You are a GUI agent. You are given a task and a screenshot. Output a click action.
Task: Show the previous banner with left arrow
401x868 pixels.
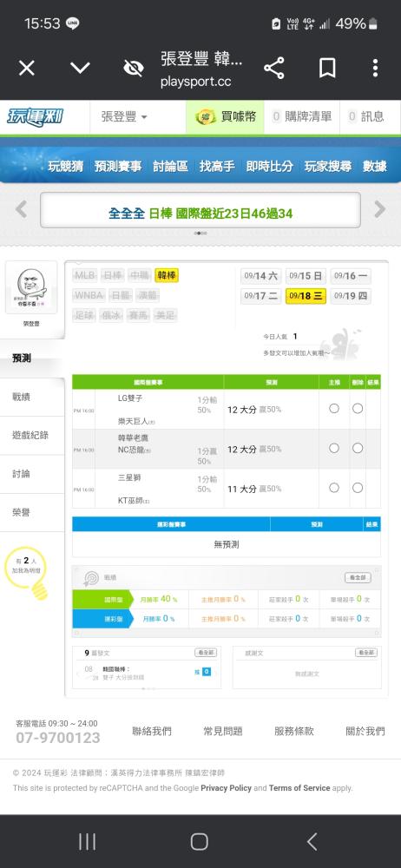(21, 209)
